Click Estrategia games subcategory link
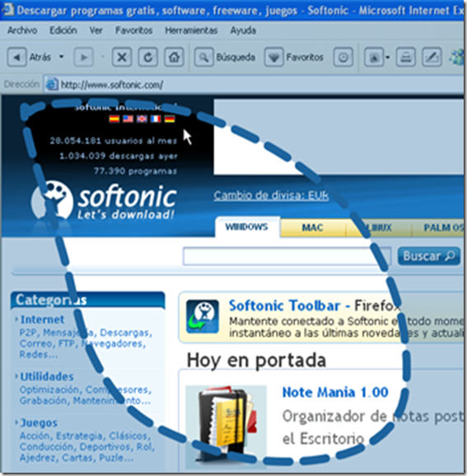This screenshot has width=467, height=476. pyautogui.click(x=79, y=436)
